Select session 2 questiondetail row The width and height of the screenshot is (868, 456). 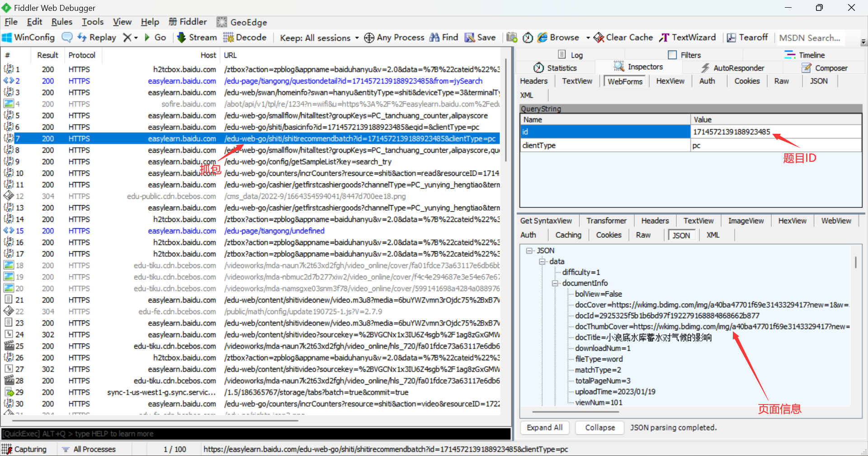(x=251, y=81)
